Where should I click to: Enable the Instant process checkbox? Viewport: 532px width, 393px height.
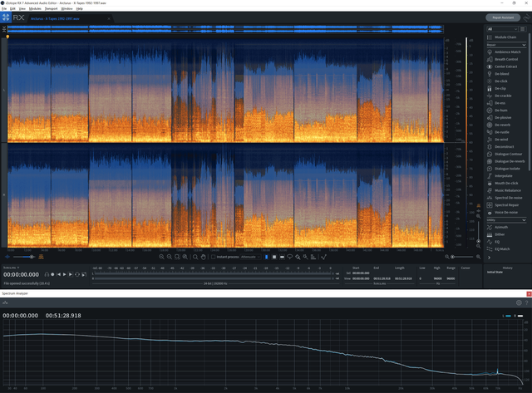(x=213, y=257)
